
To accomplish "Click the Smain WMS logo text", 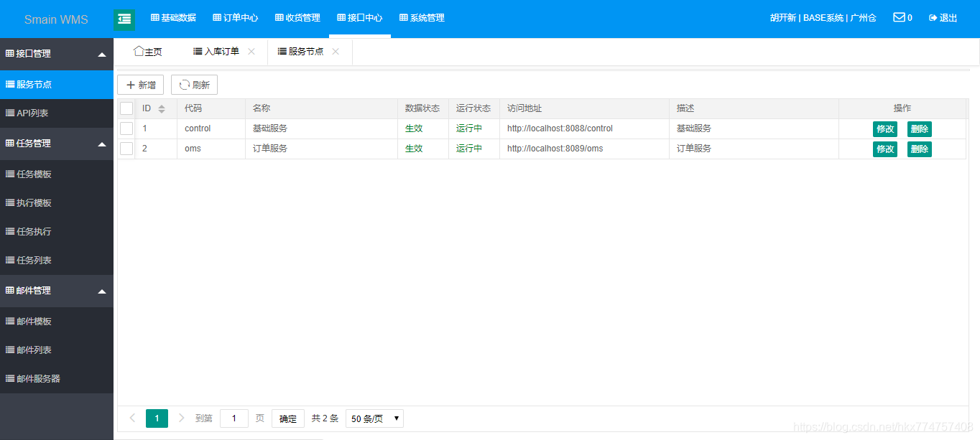I will (x=56, y=19).
